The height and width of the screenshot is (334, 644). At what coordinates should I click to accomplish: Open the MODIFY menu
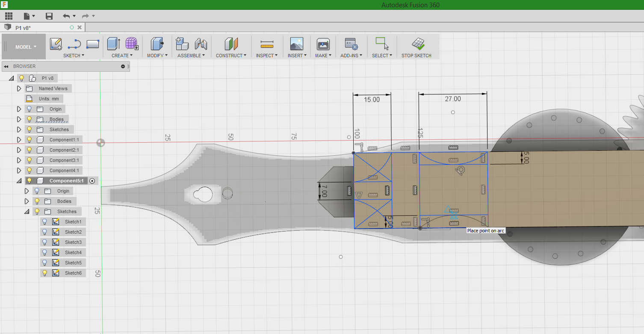coord(157,56)
